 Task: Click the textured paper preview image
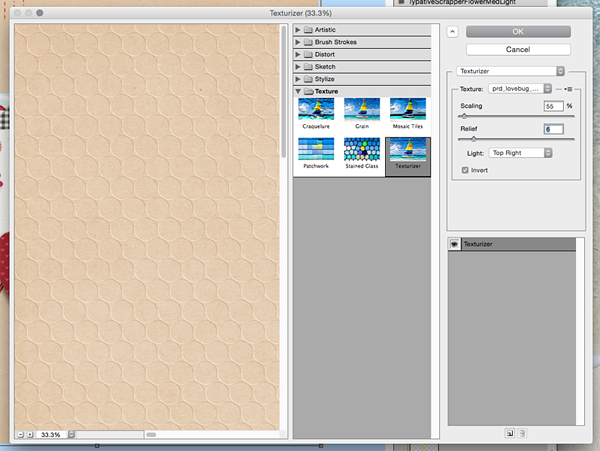tap(147, 227)
